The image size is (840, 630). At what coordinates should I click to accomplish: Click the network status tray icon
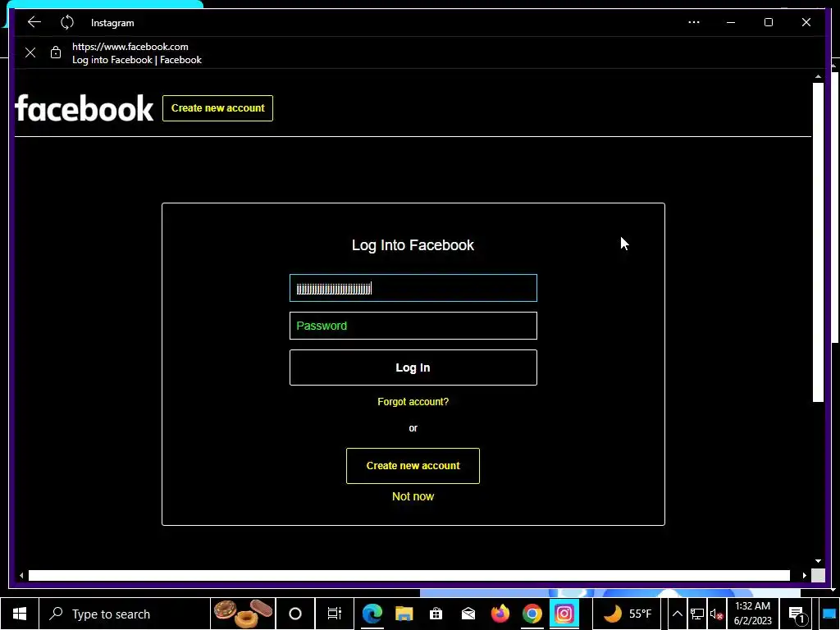pyautogui.click(x=697, y=614)
